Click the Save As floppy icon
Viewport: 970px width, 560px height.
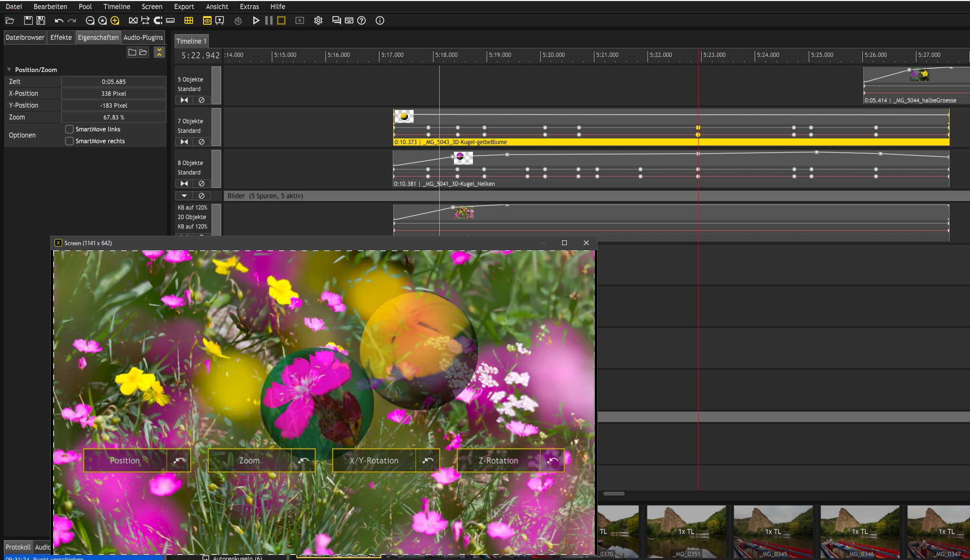[41, 20]
